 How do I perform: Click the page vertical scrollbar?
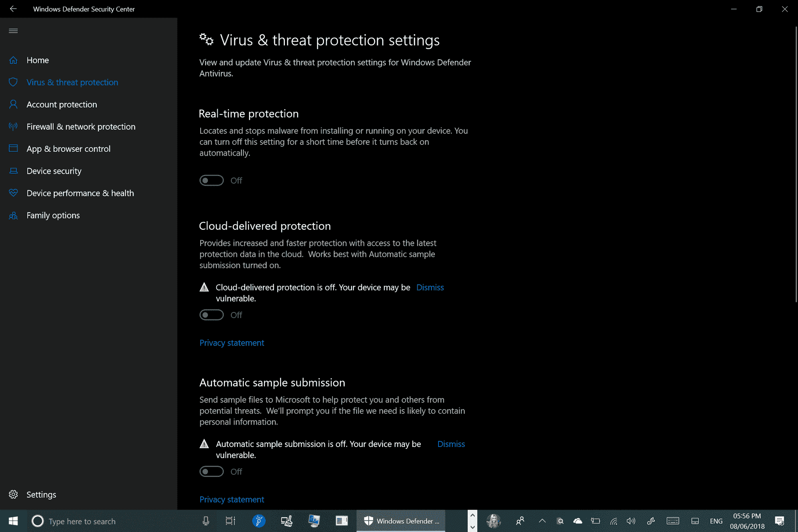tap(796, 164)
